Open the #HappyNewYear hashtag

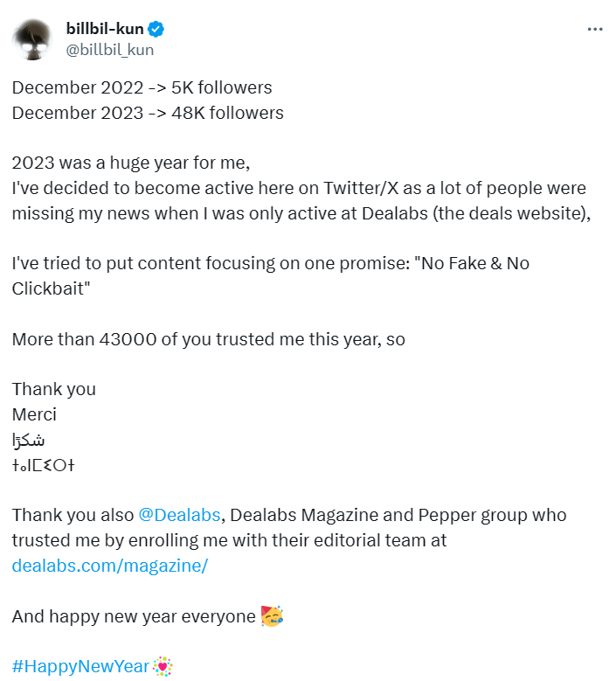click(80, 666)
